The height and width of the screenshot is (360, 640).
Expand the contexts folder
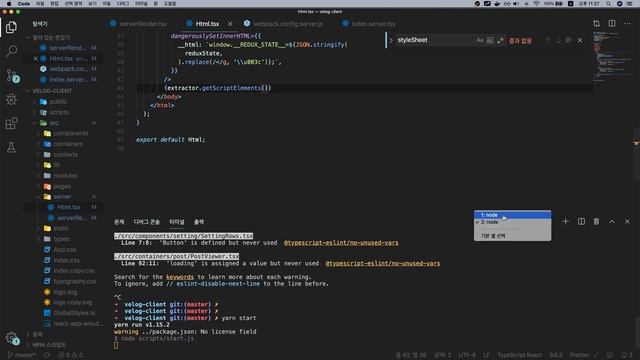65,155
